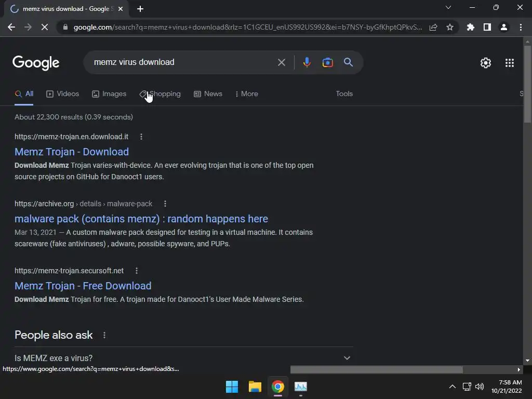Switch to News results tab
532x399 pixels.
pos(208,94)
